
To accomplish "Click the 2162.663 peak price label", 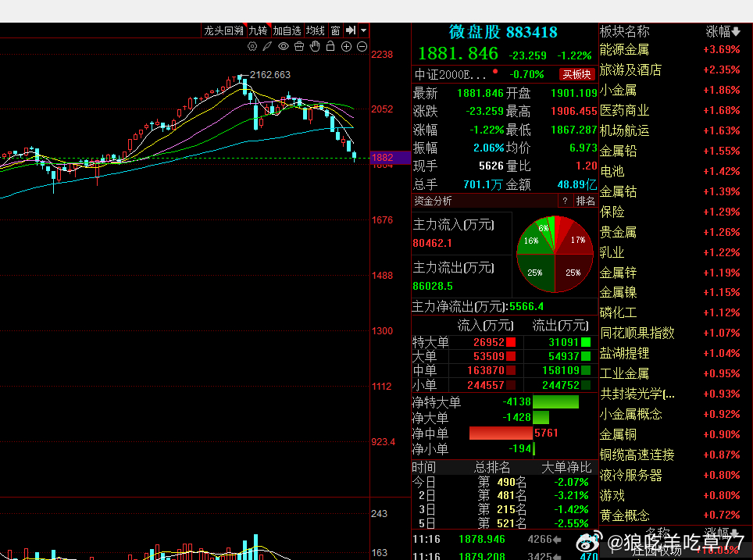I will pyautogui.click(x=270, y=75).
